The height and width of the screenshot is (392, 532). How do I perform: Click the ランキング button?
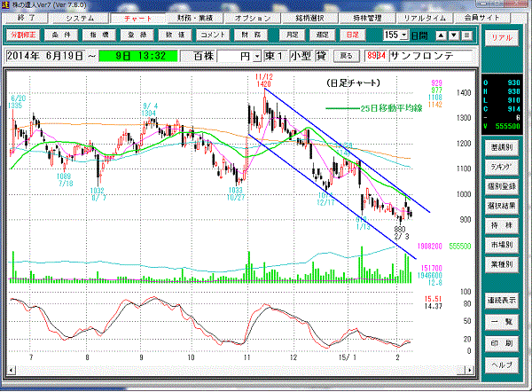(x=502, y=167)
